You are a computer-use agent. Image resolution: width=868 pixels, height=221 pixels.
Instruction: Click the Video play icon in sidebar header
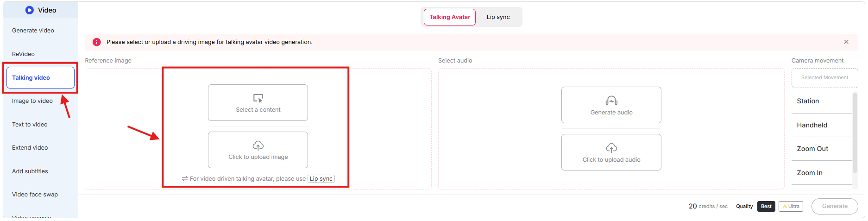(30, 10)
